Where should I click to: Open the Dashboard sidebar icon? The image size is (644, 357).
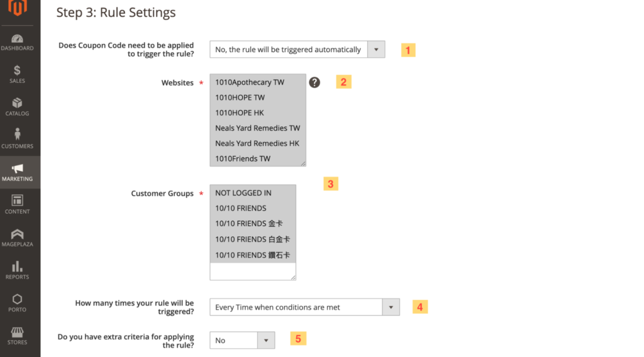(17, 39)
